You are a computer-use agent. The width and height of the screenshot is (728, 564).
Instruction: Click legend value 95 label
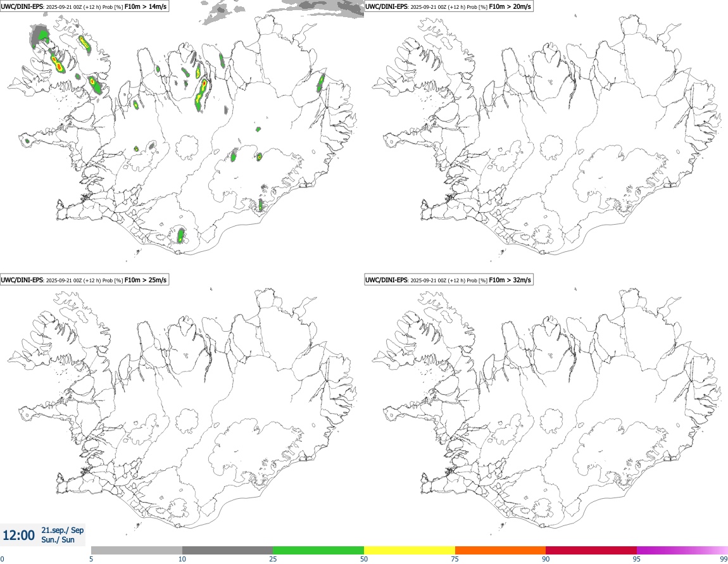click(x=637, y=560)
